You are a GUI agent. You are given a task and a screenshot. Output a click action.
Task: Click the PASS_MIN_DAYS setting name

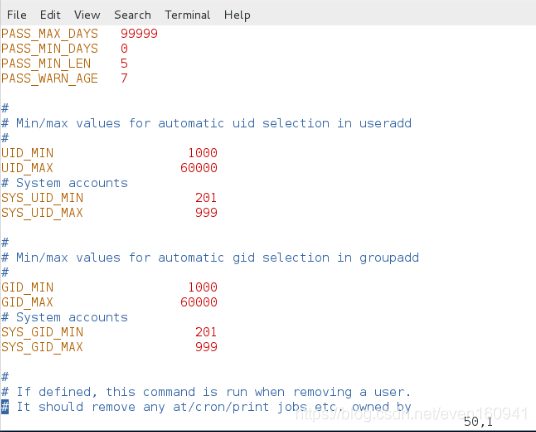click(x=50, y=49)
